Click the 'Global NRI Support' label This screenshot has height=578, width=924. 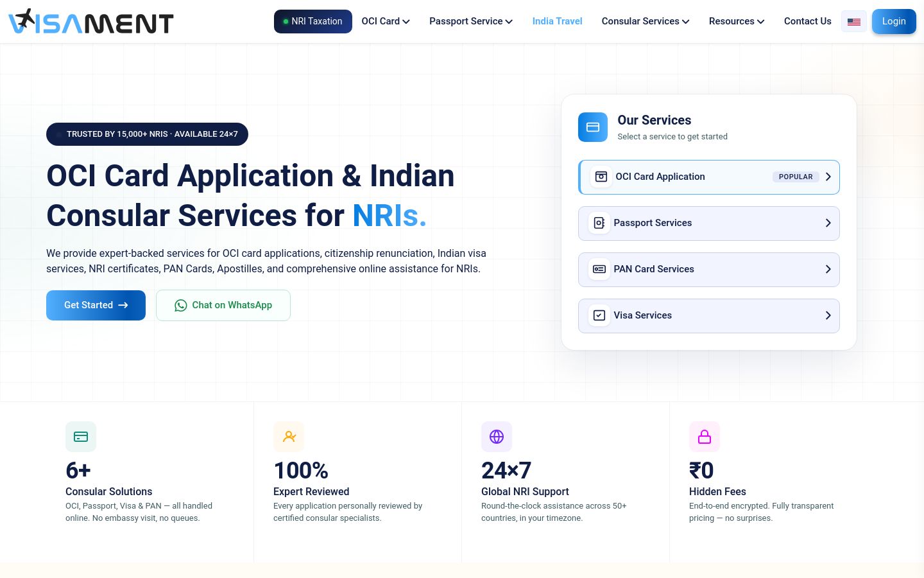(x=525, y=491)
